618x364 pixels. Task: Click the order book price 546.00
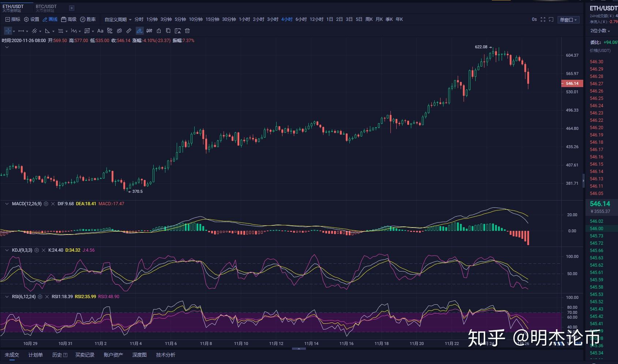[596, 229]
